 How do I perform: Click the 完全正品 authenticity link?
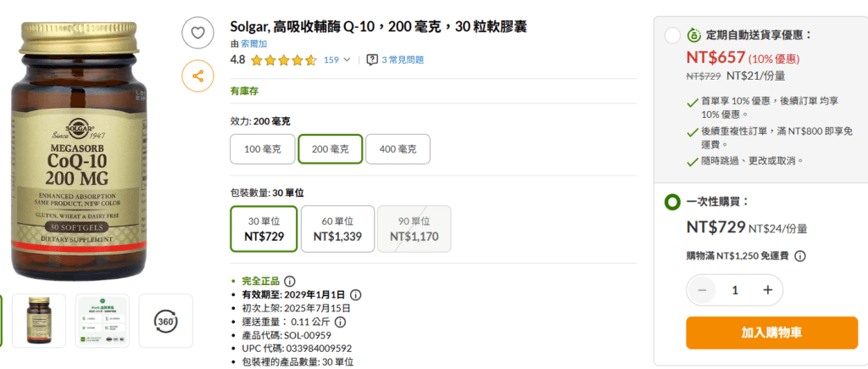(x=261, y=281)
